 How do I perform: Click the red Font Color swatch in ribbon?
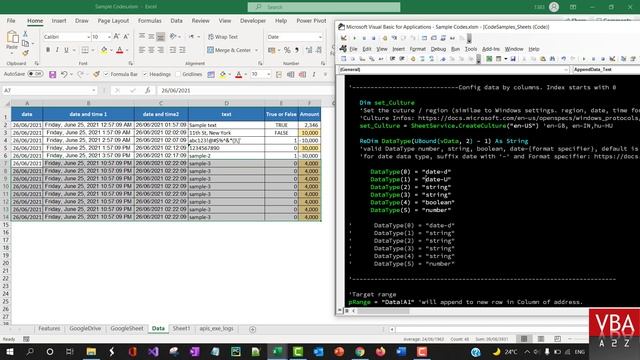[120, 50]
